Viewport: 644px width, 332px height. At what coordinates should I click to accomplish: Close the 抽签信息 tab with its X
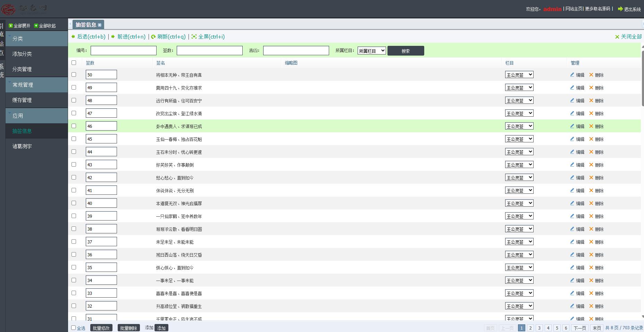(x=100, y=25)
